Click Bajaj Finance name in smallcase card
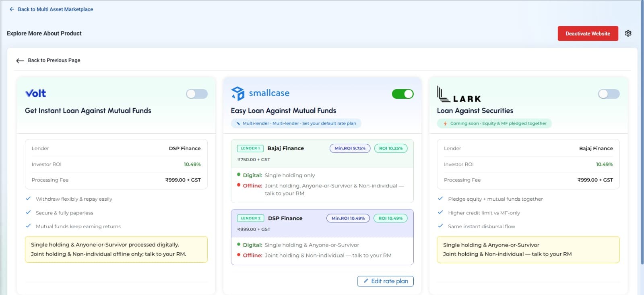Image resolution: width=644 pixels, height=295 pixels. (286, 148)
